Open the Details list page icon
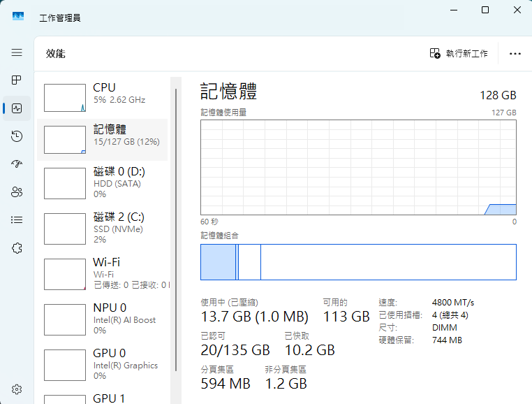Screen dimensions: 532x404 17,220
